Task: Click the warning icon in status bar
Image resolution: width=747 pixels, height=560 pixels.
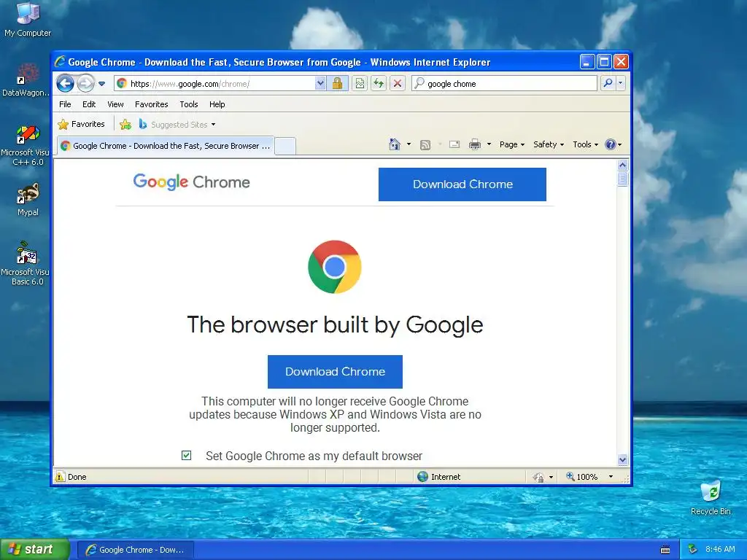Action: pyautogui.click(x=60, y=477)
